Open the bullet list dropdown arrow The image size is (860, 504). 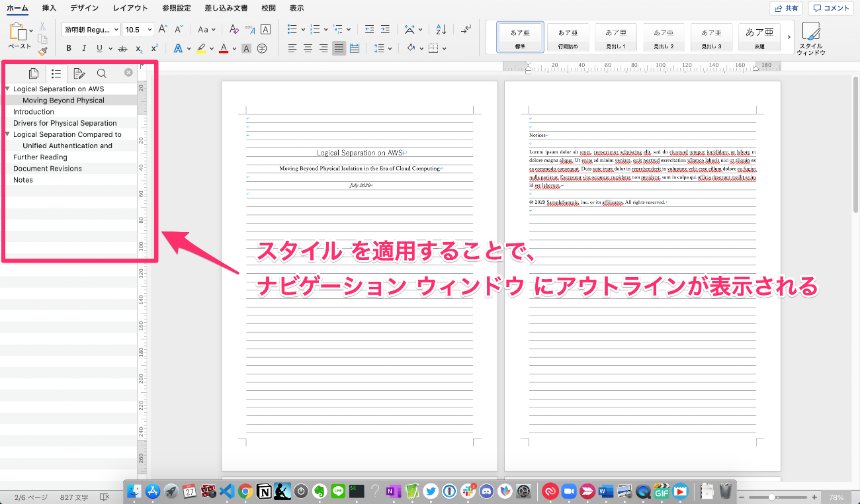[x=303, y=29]
